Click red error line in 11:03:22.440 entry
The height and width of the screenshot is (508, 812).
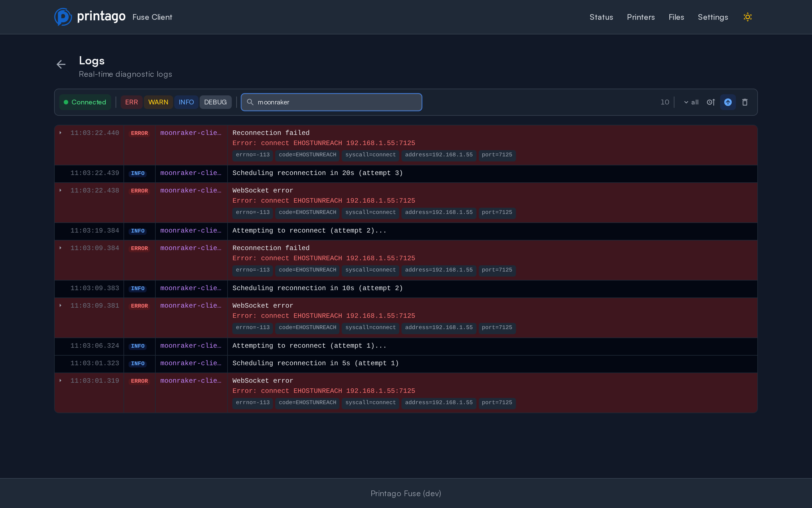click(324, 143)
